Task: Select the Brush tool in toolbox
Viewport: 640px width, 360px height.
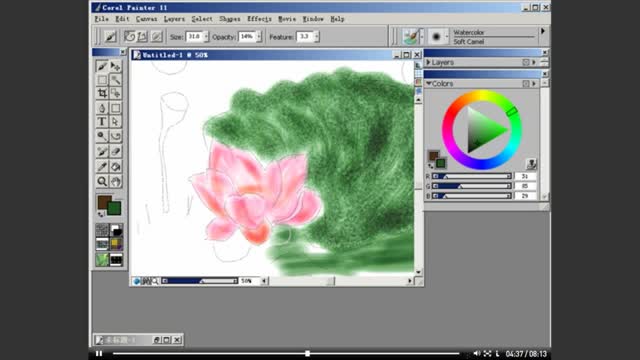Action: (x=102, y=66)
